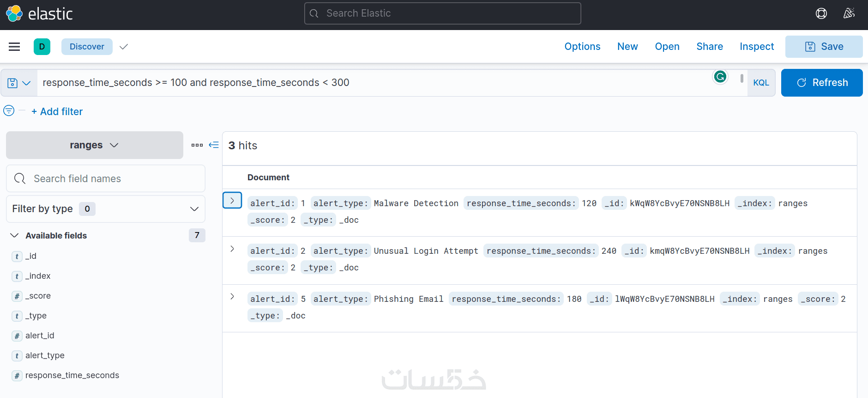The height and width of the screenshot is (398, 868).
Task: Open the help menu icon
Action: (x=821, y=13)
